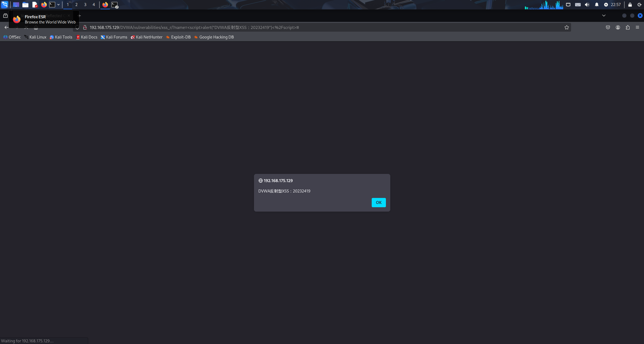This screenshot has width=644, height=344.
Task: Expand the terminal launcher dropdown arrow
Action: [x=58, y=5]
